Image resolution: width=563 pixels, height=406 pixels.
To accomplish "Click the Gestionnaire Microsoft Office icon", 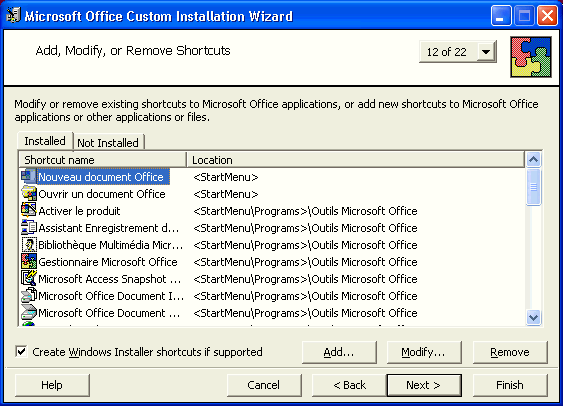I will [29, 262].
